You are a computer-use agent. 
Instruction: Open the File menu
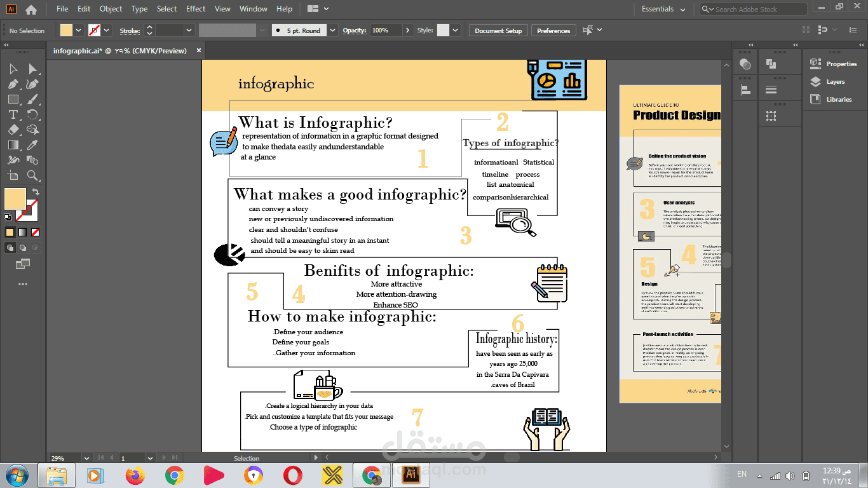[x=62, y=9]
